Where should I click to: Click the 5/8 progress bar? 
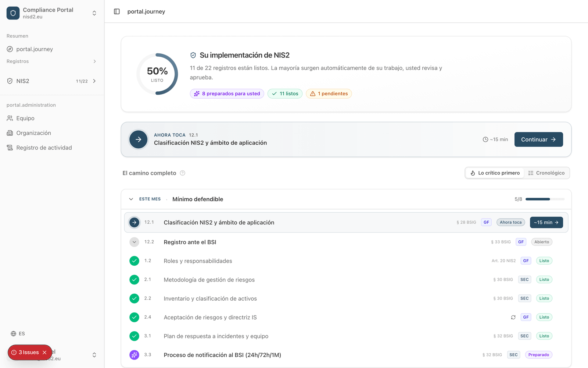[545, 199]
